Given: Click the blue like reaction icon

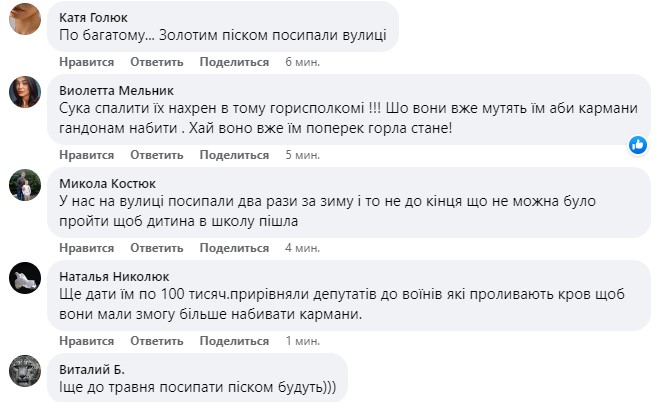Looking at the screenshot, I should pyautogui.click(x=638, y=145).
